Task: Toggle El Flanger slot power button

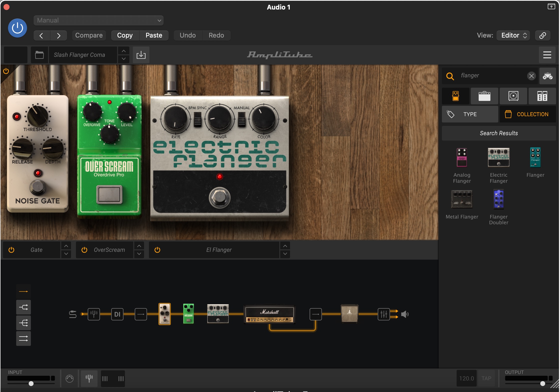Action: point(157,250)
